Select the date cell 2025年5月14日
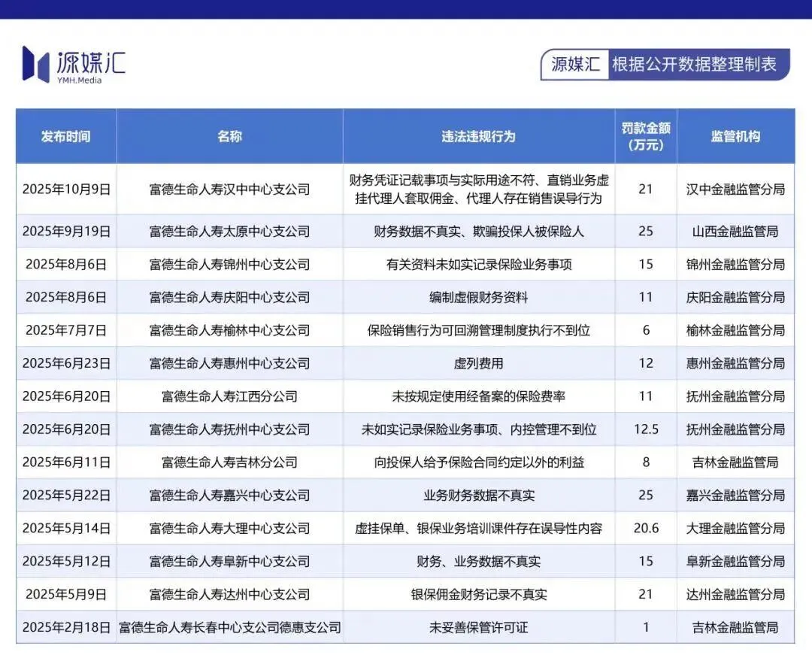The width and height of the screenshot is (812, 664). [66, 529]
